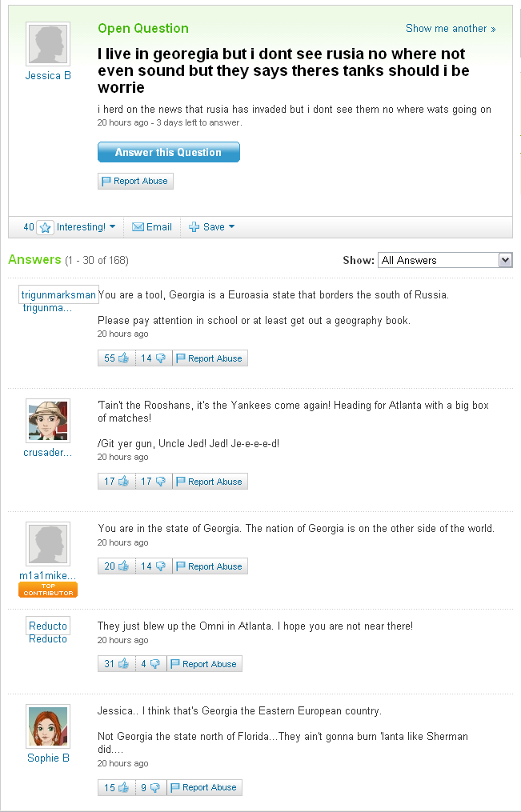Open the trigunma... username link
The height and width of the screenshot is (812, 521).
coord(48,308)
